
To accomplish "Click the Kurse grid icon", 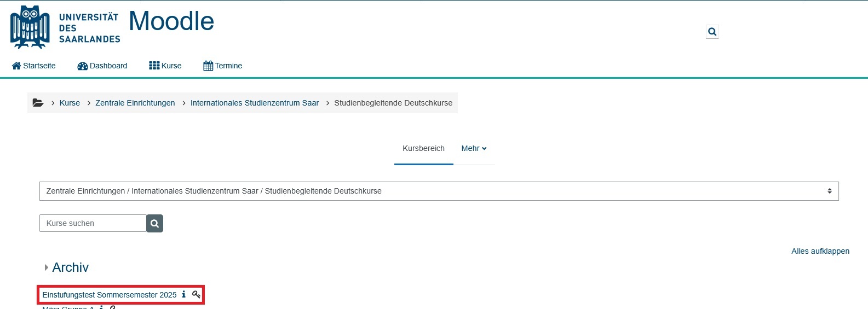I will pyautogui.click(x=154, y=66).
